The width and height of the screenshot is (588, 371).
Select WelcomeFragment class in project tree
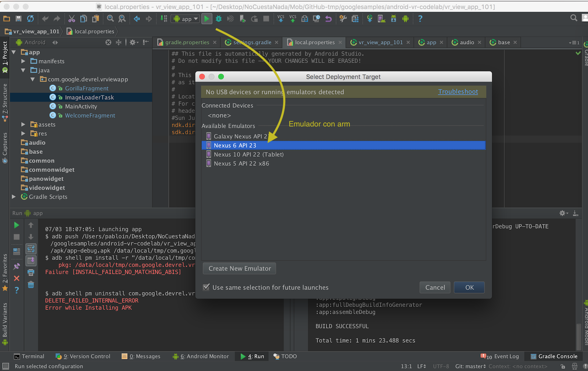[90, 115]
